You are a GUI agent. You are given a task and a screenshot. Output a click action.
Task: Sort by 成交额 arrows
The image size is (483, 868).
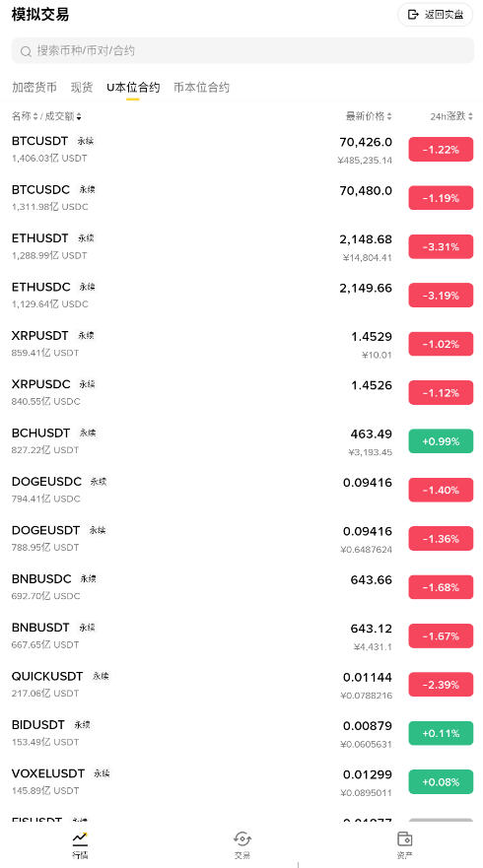[79, 117]
